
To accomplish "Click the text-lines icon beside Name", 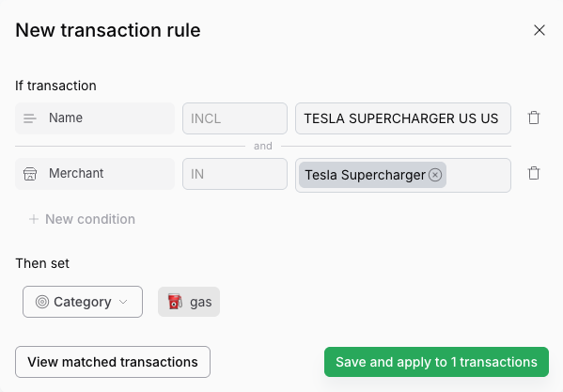I will [30, 118].
